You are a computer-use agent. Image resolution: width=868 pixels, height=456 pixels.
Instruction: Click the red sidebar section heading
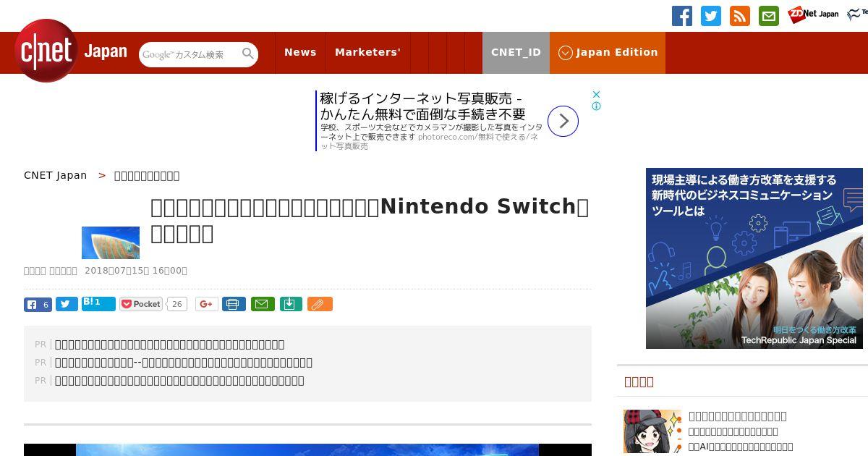point(639,381)
